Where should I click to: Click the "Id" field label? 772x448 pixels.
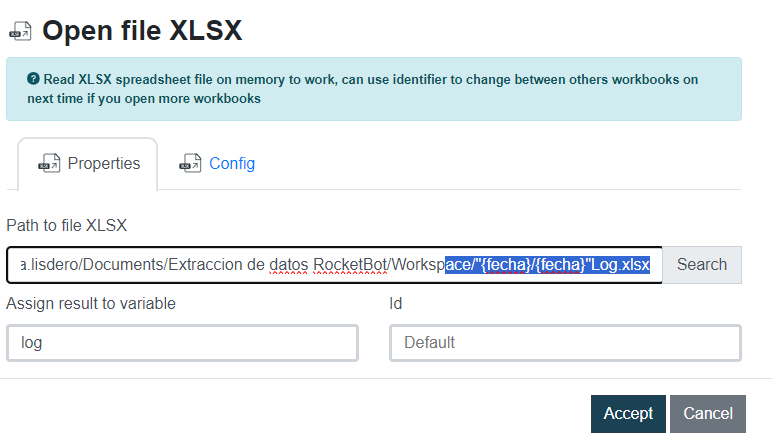pos(395,303)
